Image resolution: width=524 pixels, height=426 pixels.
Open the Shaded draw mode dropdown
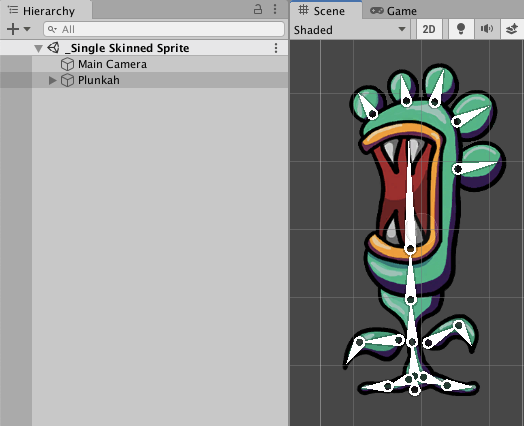350,30
